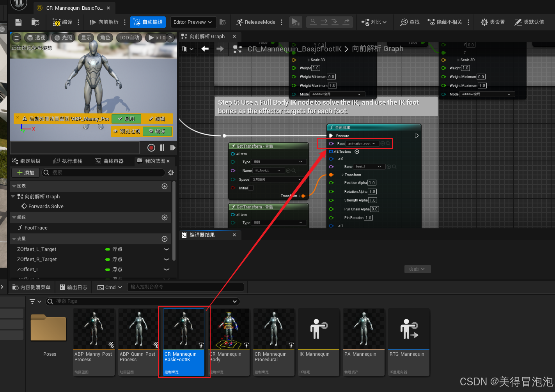Open the 角色 character menu in viewport

105,38
